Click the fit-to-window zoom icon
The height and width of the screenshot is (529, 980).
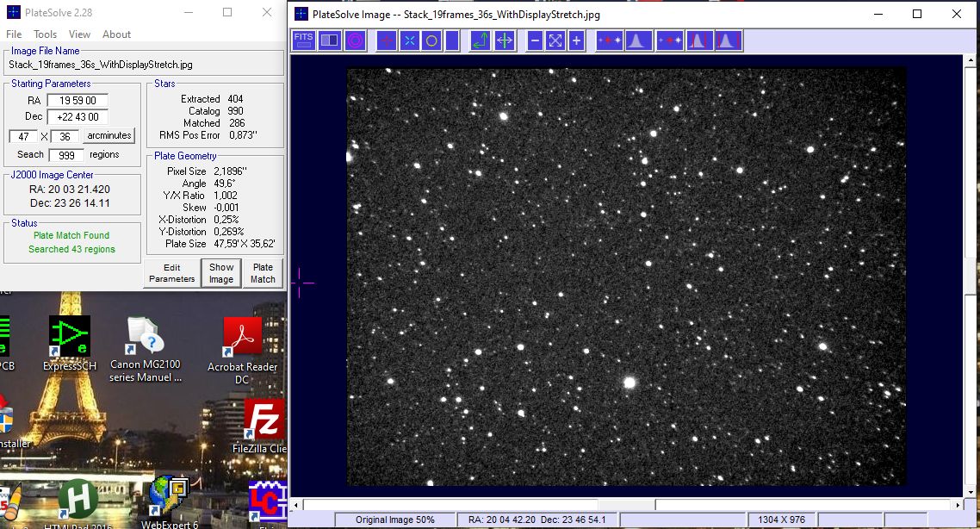pyautogui.click(x=555, y=40)
